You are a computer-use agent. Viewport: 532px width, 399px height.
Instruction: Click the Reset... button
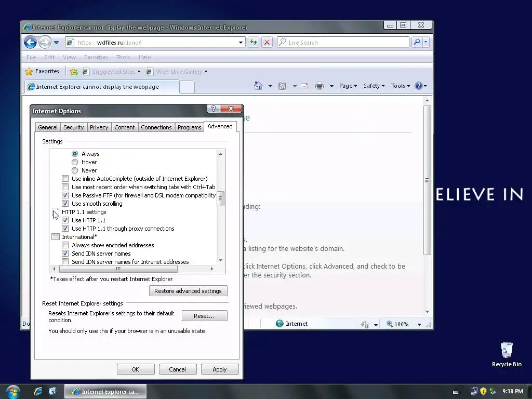[x=204, y=316]
